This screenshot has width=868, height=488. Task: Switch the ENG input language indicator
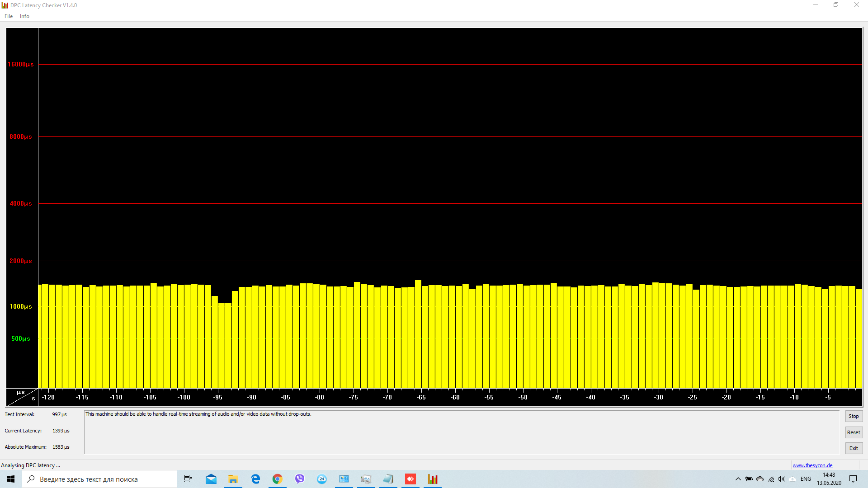[806, 479]
